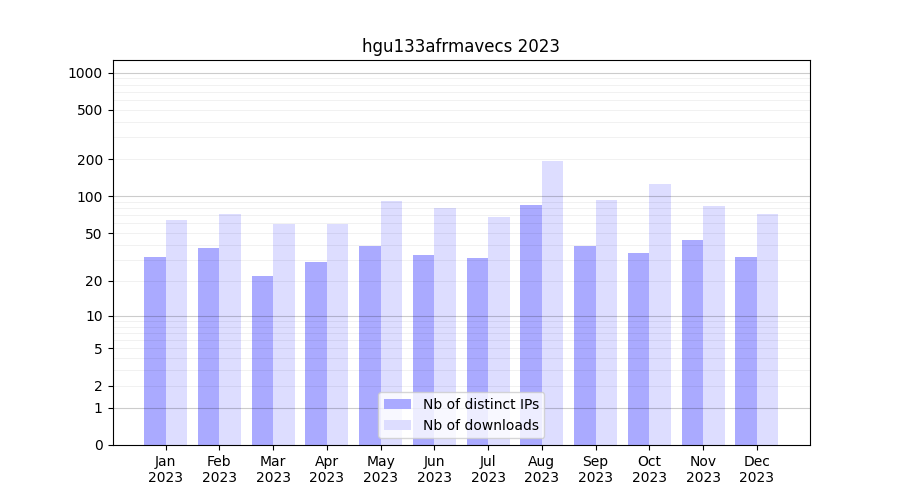Click the Jan 2023 distinct IPs bar
Screen dimensions: 900x500
[155, 351]
